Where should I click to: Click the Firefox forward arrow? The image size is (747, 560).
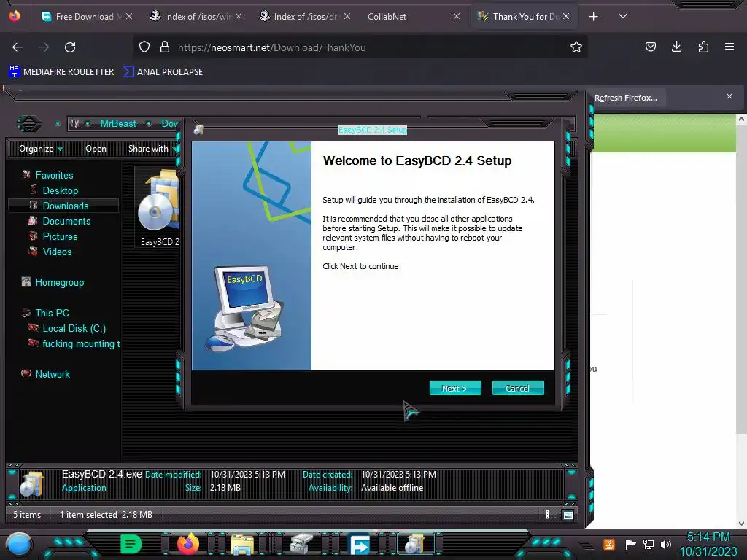[43, 47]
